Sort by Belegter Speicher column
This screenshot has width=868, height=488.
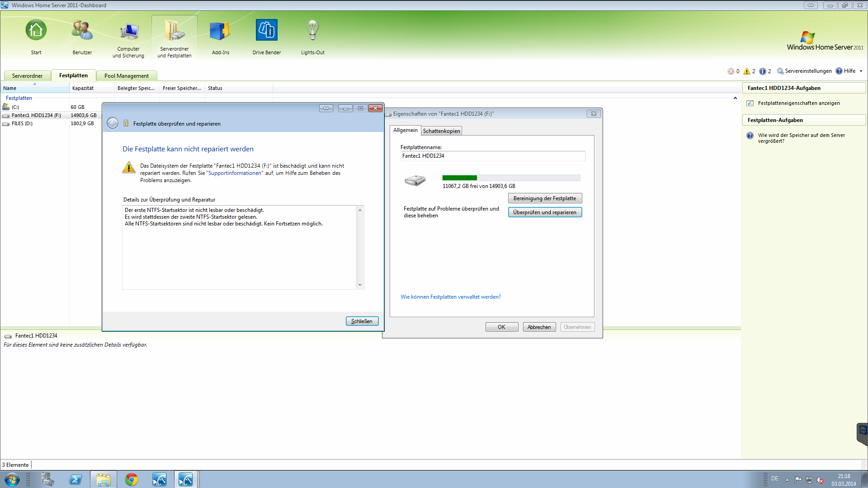137,88
